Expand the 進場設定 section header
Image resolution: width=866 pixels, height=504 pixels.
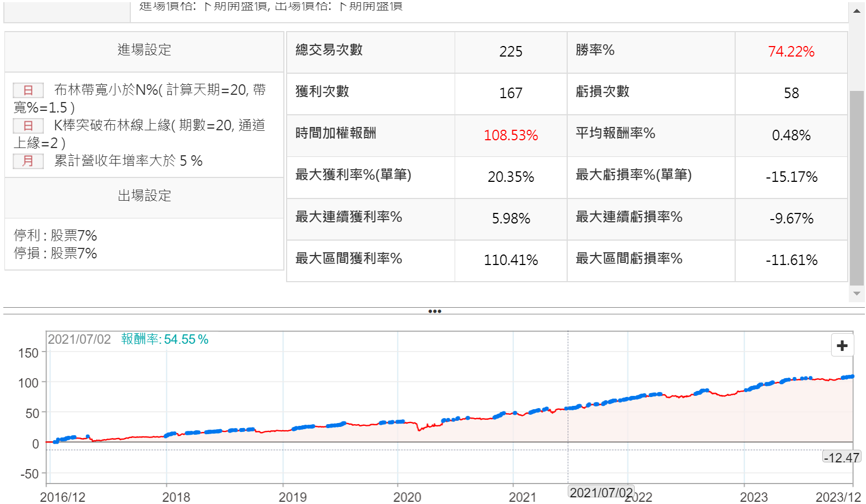pyautogui.click(x=143, y=50)
